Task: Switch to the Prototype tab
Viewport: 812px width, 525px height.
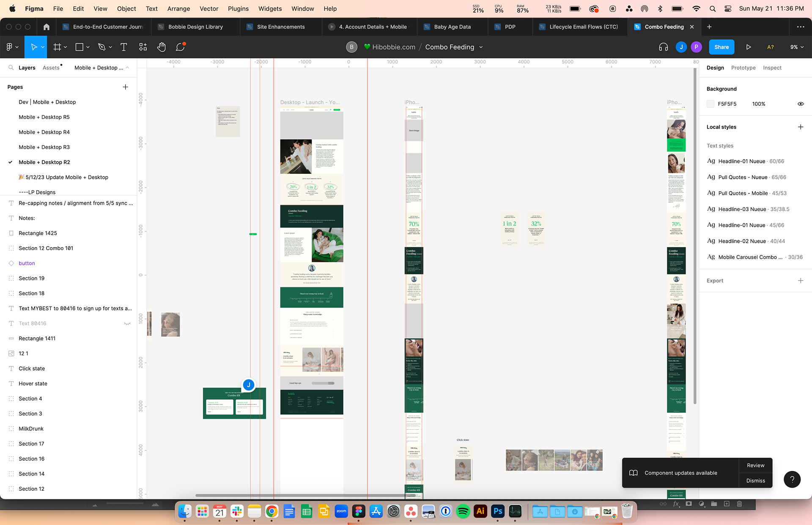Action: click(x=743, y=68)
